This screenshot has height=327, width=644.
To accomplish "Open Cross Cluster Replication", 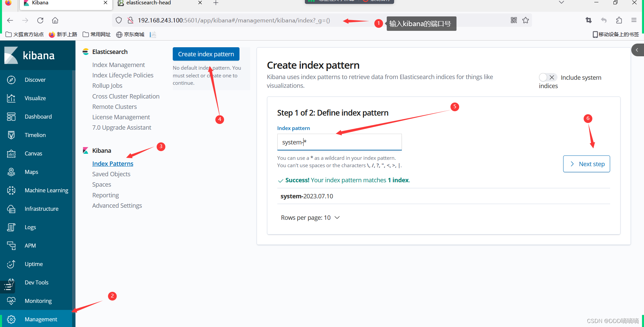I will [x=126, y=96].
